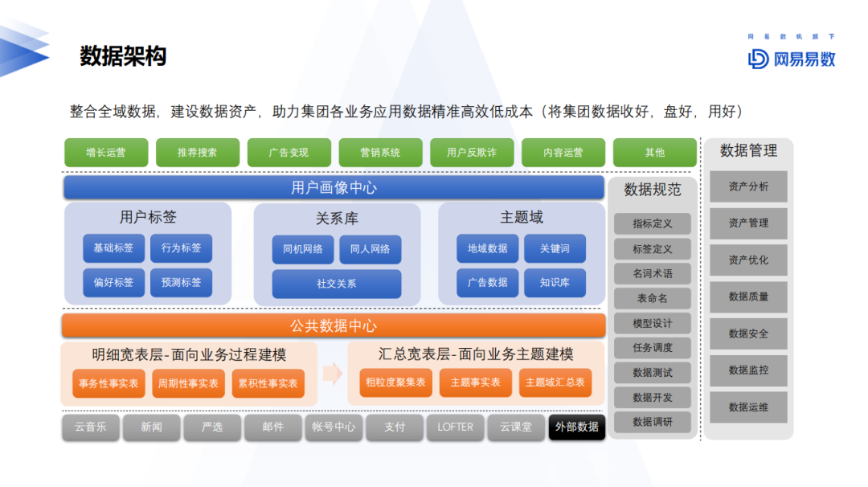This screenshot has height=487, width=868.
Task: Expand the 主题域 group
Action: pos(522,217)
